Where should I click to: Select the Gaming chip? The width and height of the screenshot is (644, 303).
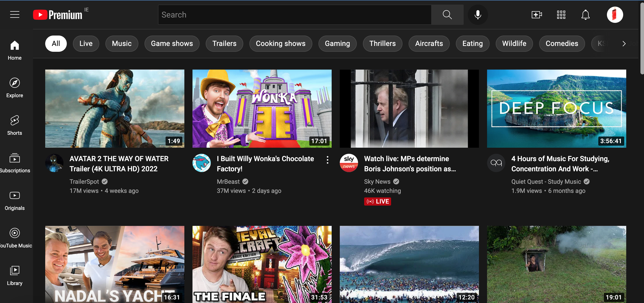[337, 44]
